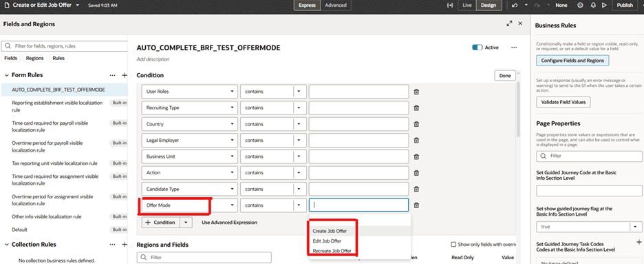The height and width of the screenshot is (264, 644).
Task: Toggle the Active switch for the rule
Action: [x=477, y=48]
